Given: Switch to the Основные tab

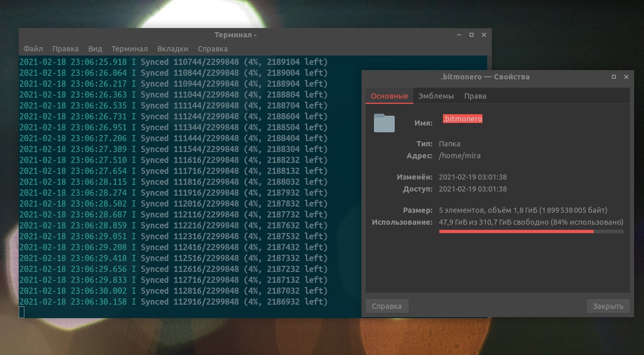Looking at the screenshot, I should coord(389,96).
